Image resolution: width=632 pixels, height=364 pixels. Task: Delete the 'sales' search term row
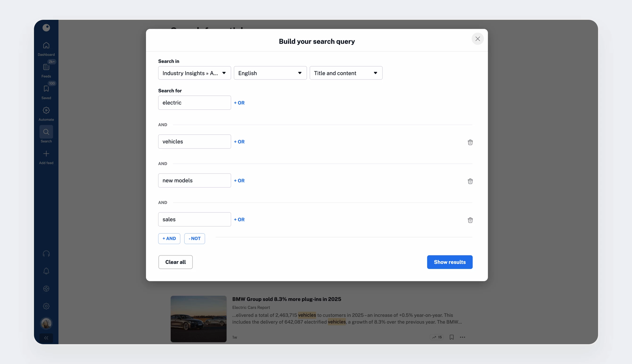point(470,220)
